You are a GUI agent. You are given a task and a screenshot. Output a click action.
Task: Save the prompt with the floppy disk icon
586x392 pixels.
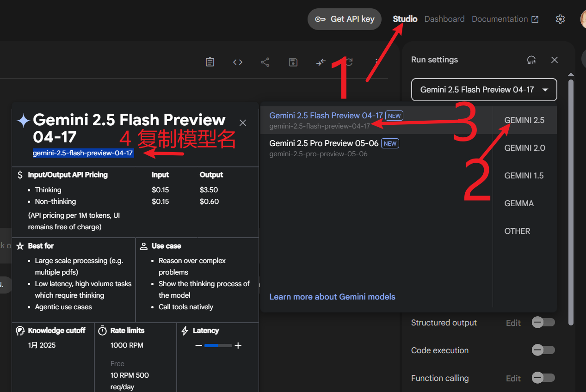293,62
